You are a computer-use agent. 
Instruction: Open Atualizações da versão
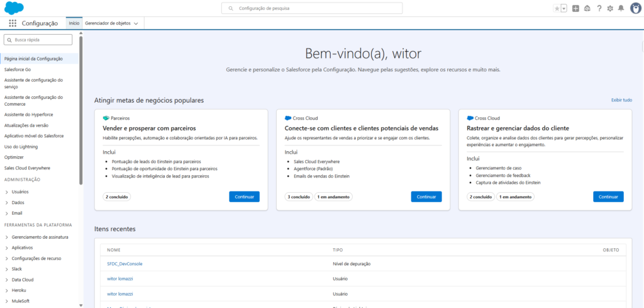pos(28,125)
